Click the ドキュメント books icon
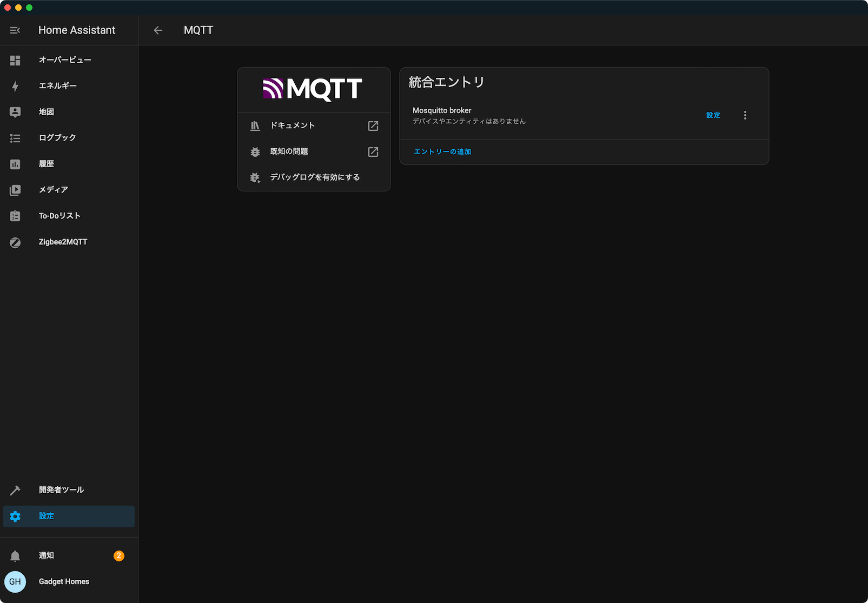This screenshot has width=868, height=603. [255, 125]
